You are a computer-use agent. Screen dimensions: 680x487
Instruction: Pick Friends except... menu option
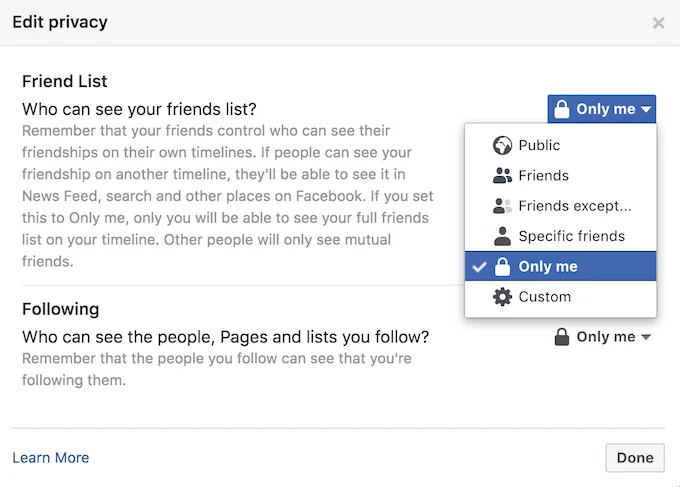point(574,206)
